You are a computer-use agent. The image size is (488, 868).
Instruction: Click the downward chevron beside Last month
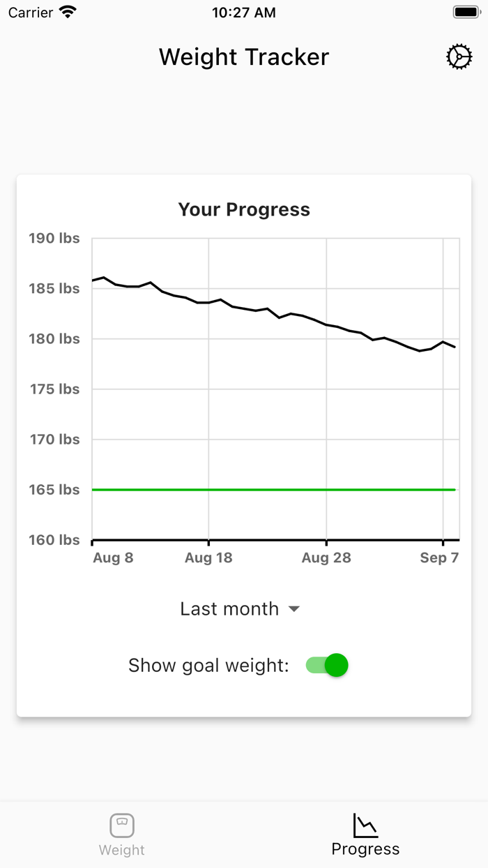tap(294, 609)
